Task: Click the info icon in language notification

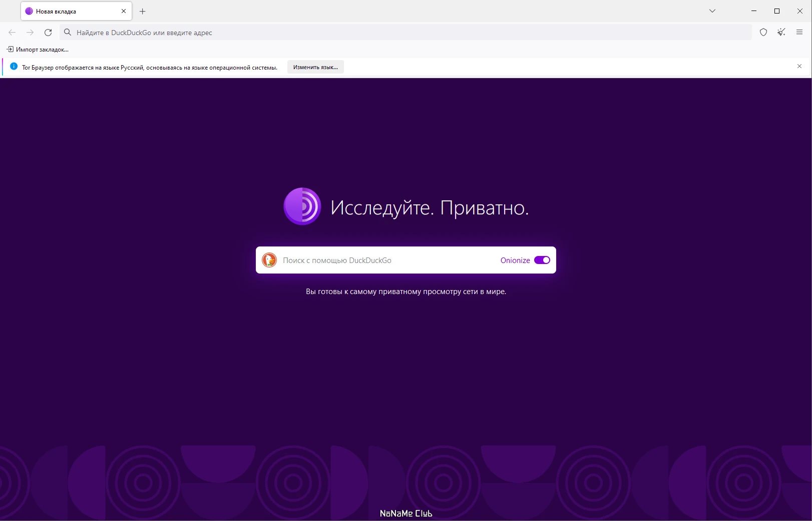Action: click(x=14, y=67)
